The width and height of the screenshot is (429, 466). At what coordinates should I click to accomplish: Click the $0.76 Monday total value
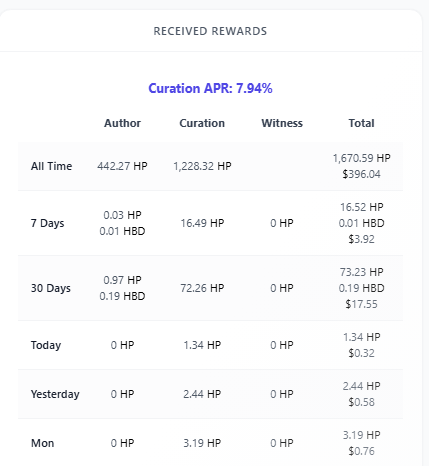(x=362, y=451)
